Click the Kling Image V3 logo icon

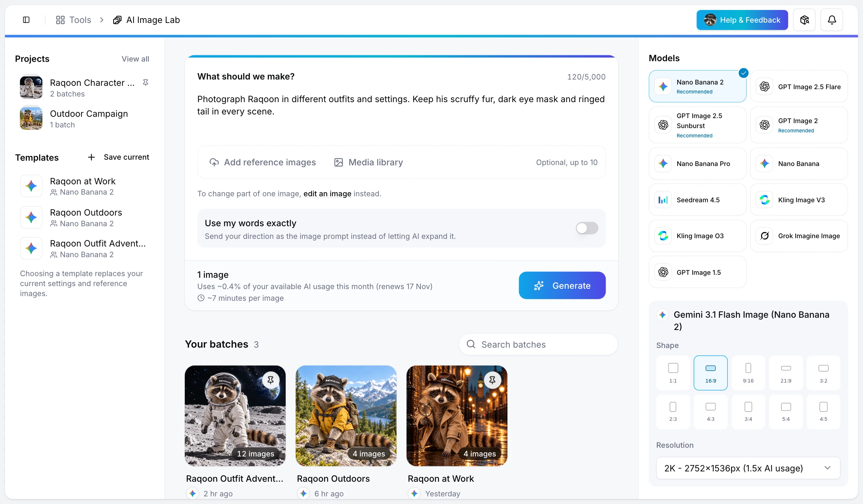[764, 200]
